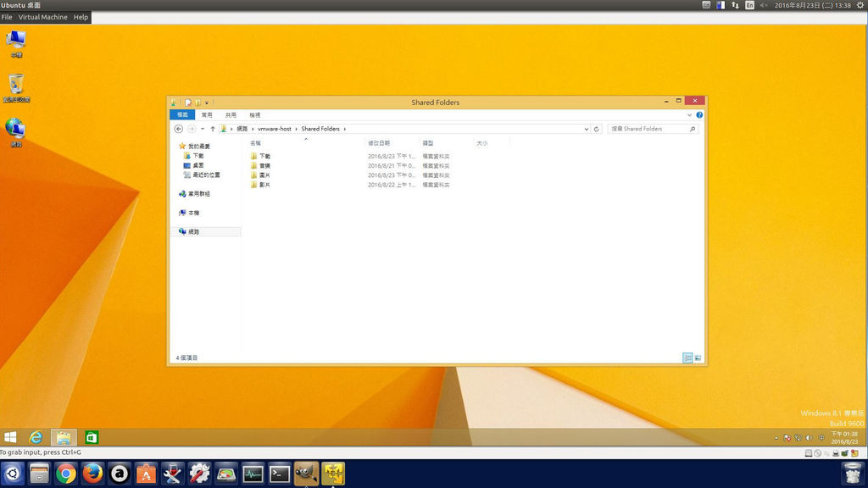This screenshot has width=868, height=488.
Task: Go up one folder level in Explorer
Action: tap(213, 129)
